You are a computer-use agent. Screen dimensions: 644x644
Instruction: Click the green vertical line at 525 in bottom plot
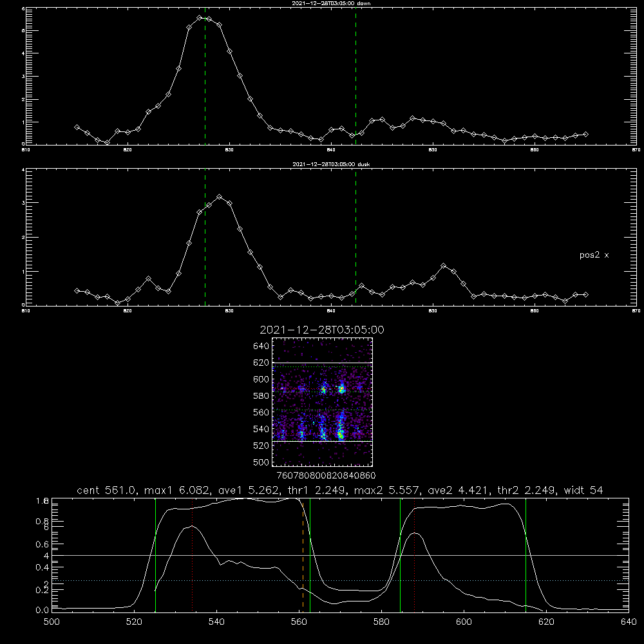156,554
